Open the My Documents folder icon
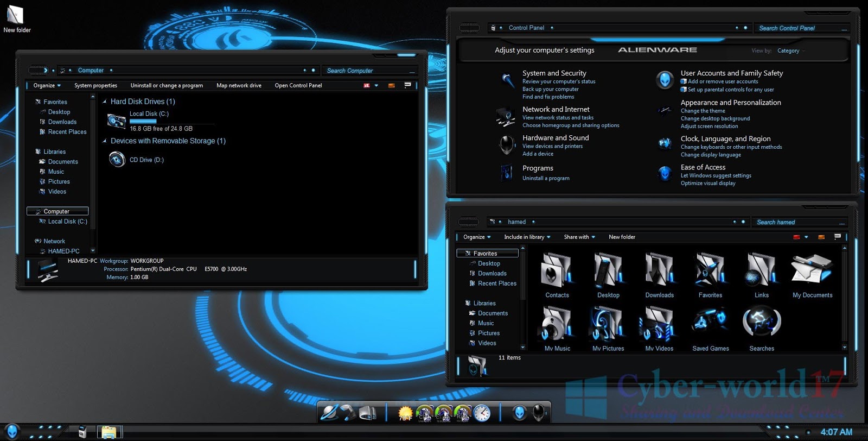Image resolution: width=868 pixels, height=441 pixels. 812,275
